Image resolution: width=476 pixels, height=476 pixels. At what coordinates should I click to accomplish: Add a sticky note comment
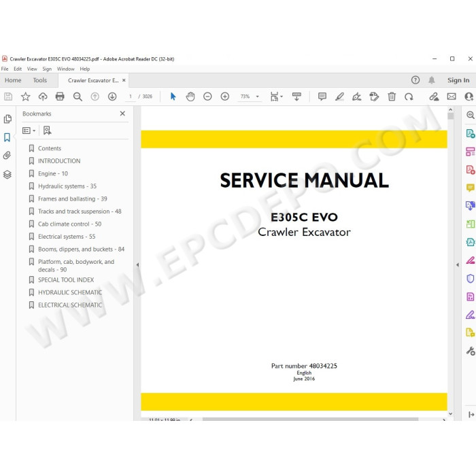point(322,97)
